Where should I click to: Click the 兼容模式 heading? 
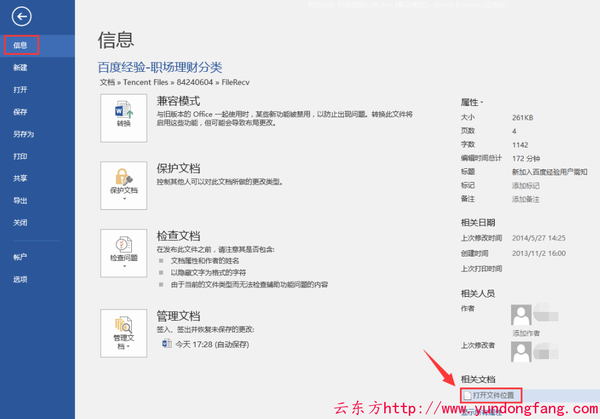click(x=178, y=101)
